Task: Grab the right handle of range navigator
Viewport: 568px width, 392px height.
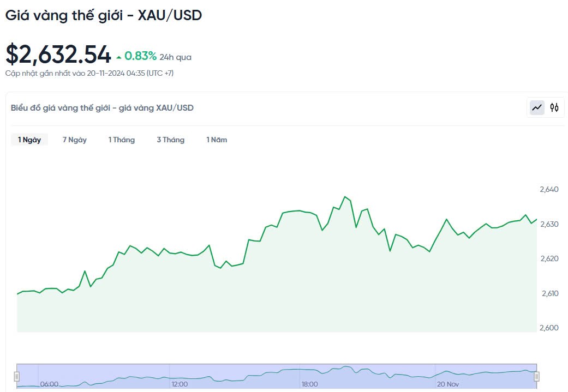Action: pos(537,376)
